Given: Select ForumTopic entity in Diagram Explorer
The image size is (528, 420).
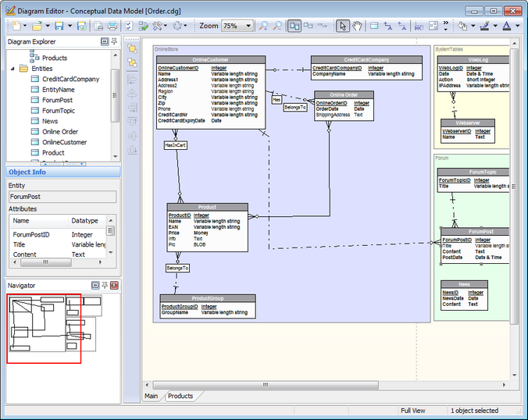Looking at the screenshot, I should coord(58,111).
